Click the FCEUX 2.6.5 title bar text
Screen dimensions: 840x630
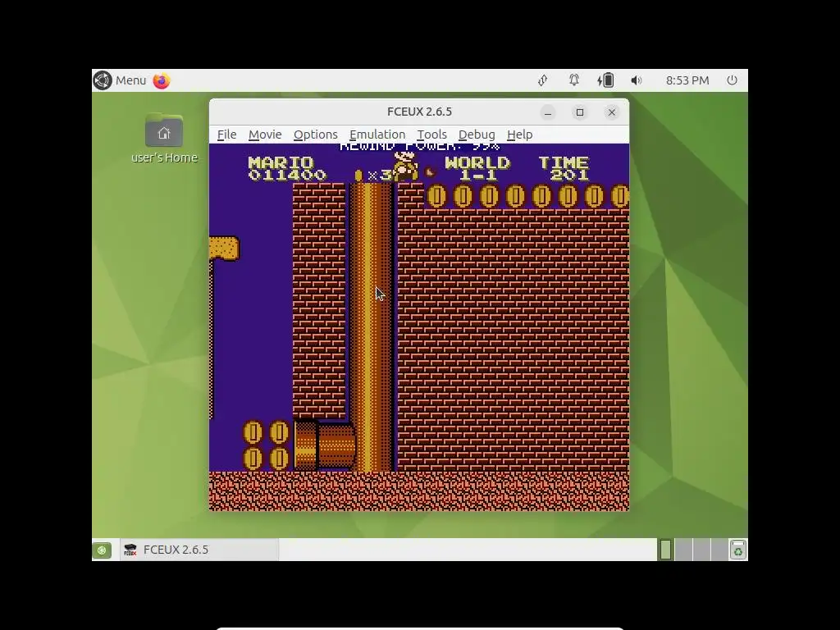pos(419,112)
